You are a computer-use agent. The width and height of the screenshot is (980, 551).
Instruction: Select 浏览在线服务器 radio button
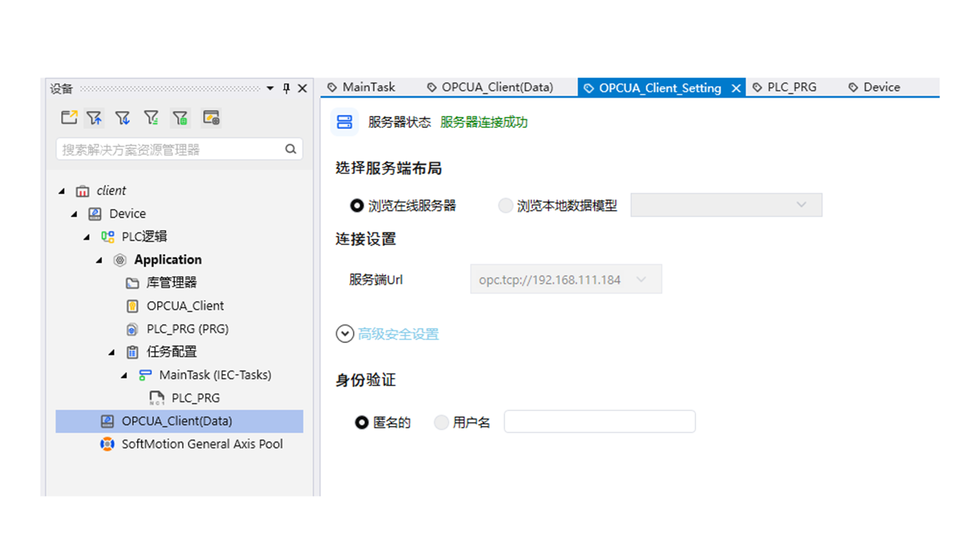[x=357, y=206]
